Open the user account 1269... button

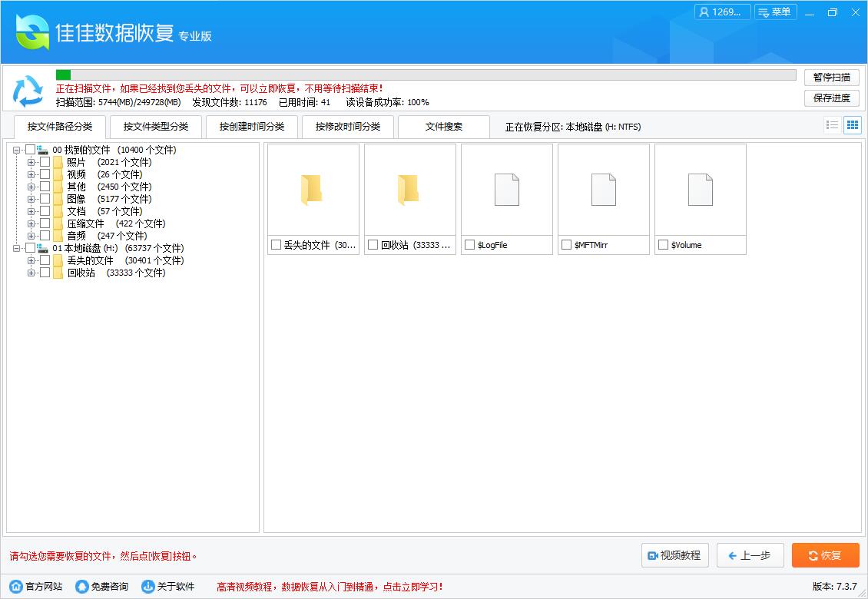point(722,12)
